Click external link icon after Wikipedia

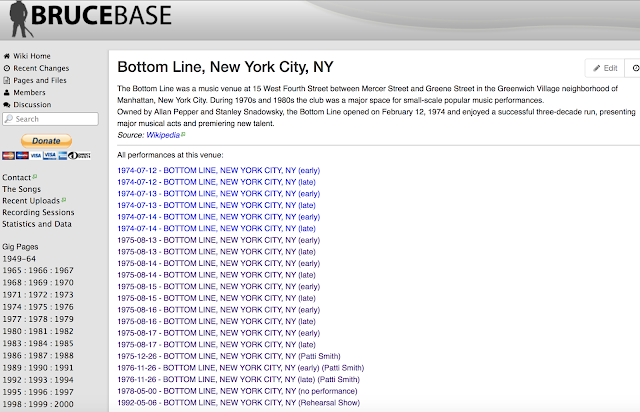pos(183,134)
